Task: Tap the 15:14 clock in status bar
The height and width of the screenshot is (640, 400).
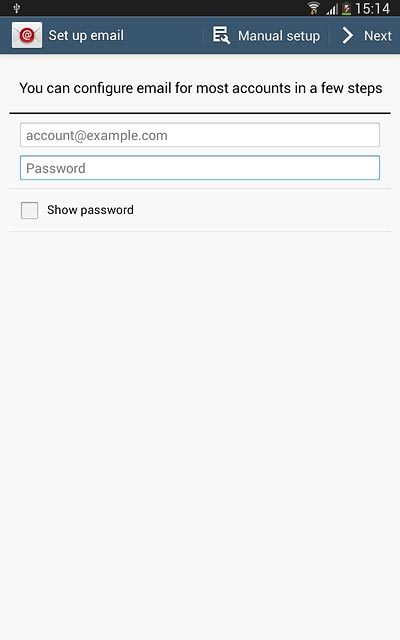Action: tap(373, 8)
